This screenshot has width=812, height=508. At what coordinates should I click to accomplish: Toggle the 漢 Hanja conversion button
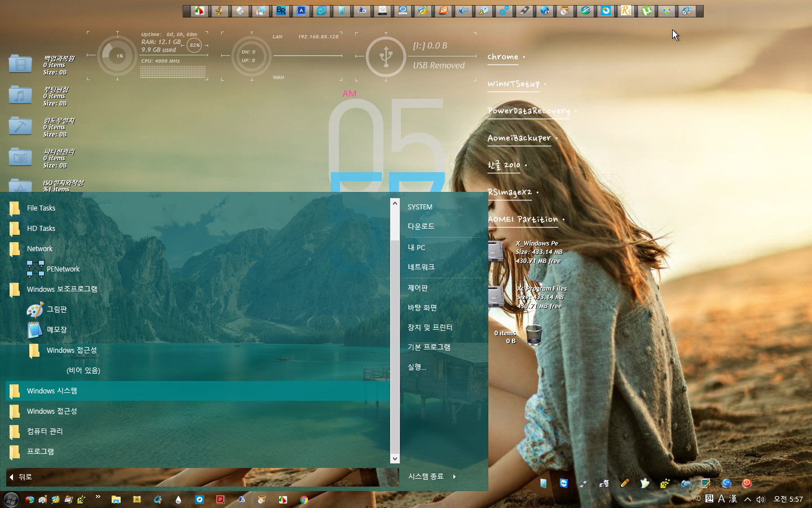click(x=733, y=499)
